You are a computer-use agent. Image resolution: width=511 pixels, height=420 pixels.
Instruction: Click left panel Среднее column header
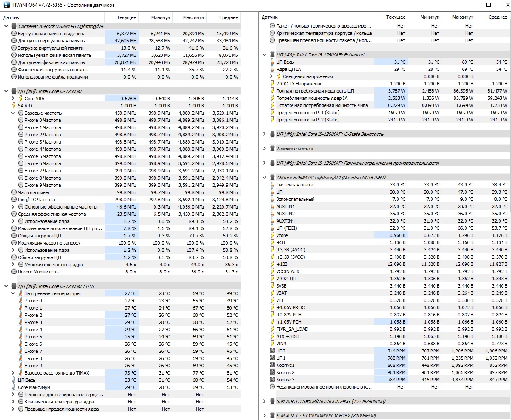tap(223, 17)
